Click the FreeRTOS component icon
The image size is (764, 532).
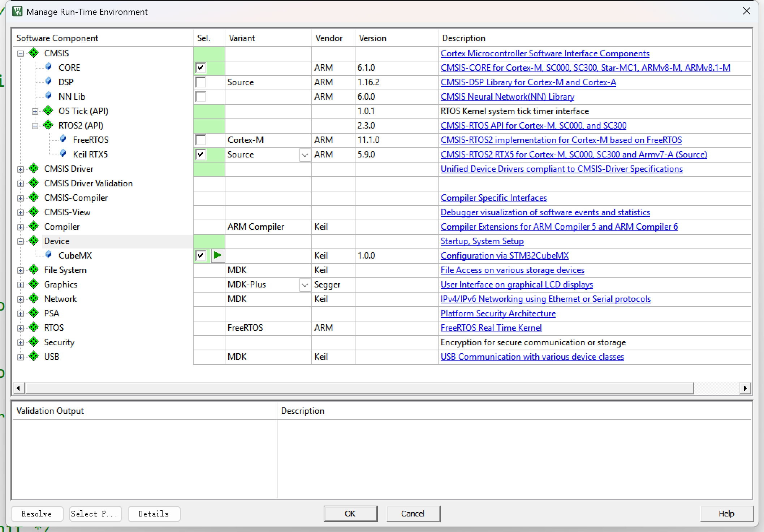pos(63,139)
